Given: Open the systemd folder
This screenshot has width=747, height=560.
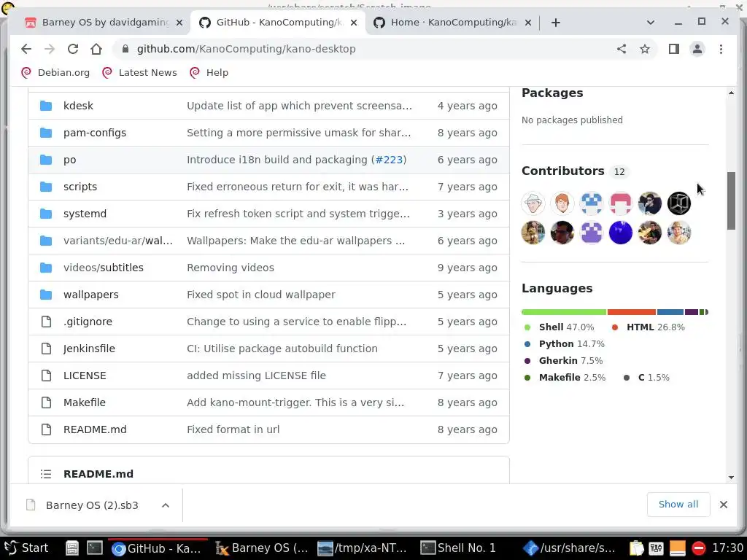Looking at the screenshot, I should click(85, 214).
